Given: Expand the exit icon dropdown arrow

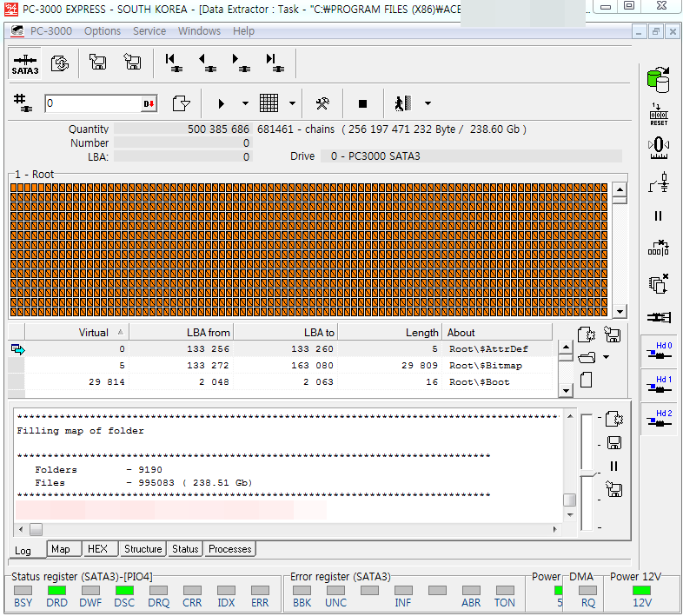Looking at the screenshot, I should coord(428,103).
